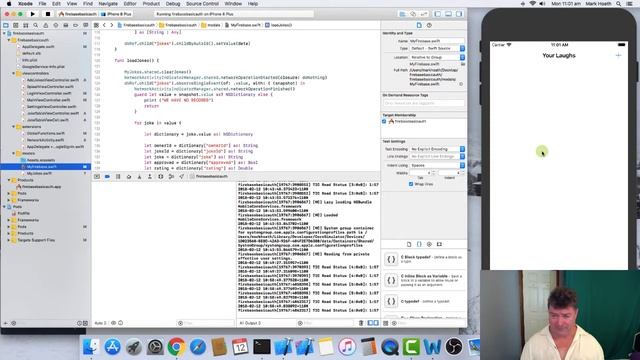Screen dimensions: 640x360
Task: Show the Quick Help inspector tab
Action: 429,25
